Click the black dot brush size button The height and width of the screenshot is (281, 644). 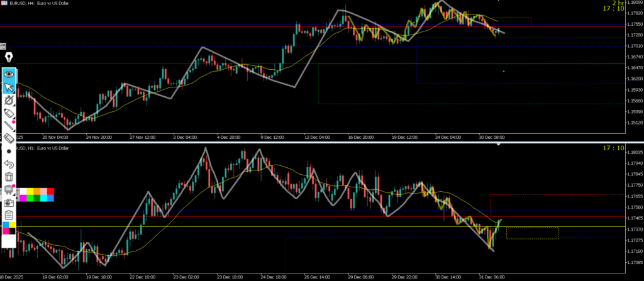[x=9, y=152]
